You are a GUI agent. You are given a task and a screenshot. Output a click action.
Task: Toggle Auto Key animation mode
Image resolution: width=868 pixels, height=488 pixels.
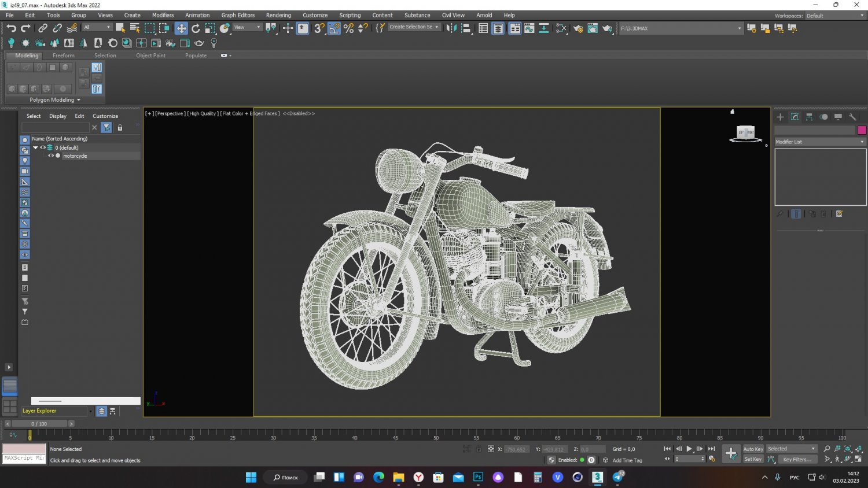click(753, 449)
